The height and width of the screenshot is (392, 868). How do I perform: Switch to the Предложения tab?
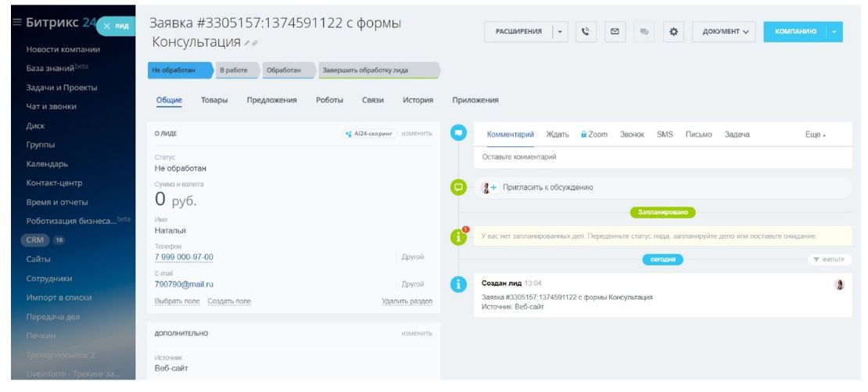pos(272,100)
